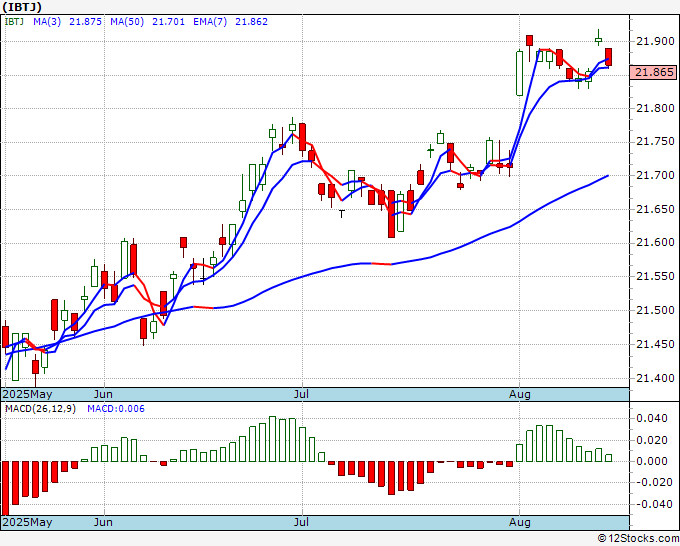The image size is (680, 546).
Task: Click 2025May on price chart date axis
Action: click(x=27, y=394)
